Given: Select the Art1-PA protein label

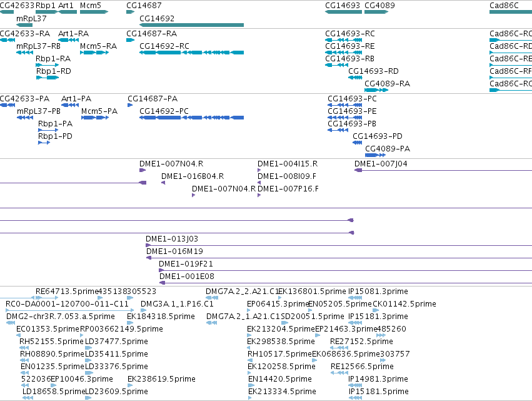Looking at the screenshot, I should (76, 99).
